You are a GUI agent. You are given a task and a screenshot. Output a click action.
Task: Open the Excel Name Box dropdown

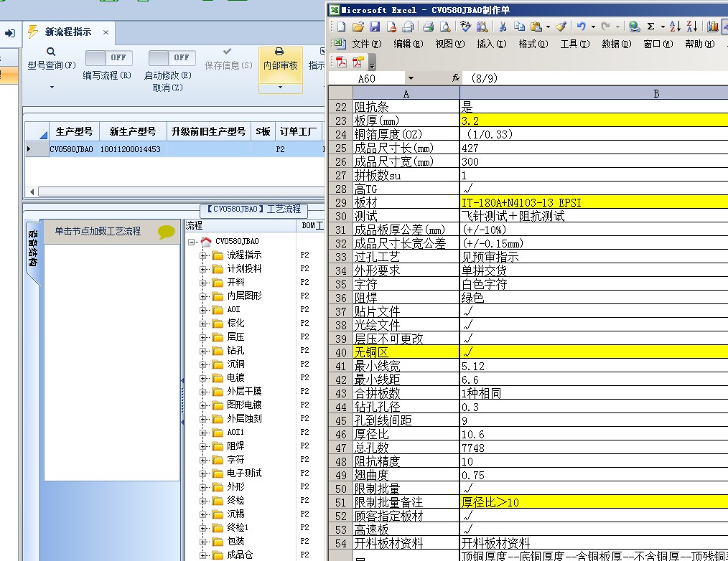[411, 78]
